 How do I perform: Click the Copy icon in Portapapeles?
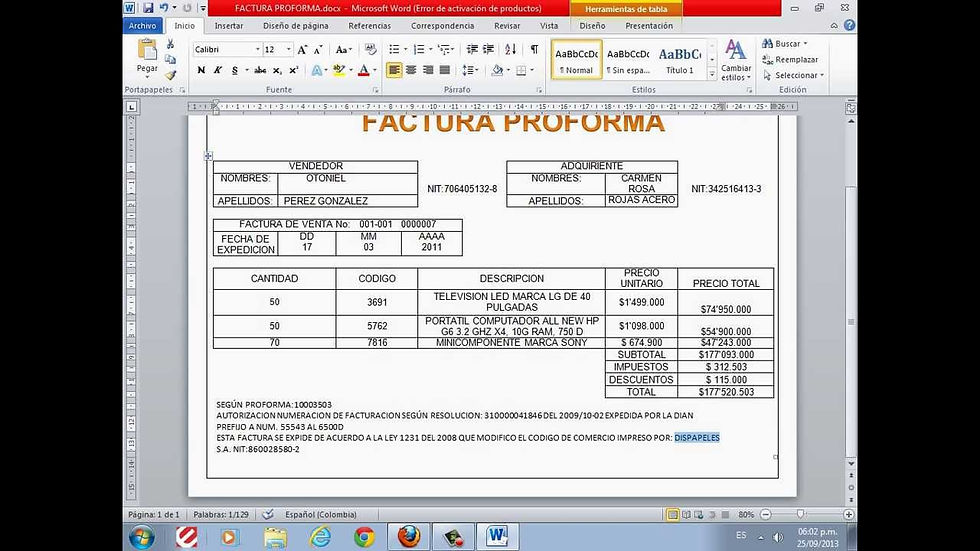(x=170, y=59)
